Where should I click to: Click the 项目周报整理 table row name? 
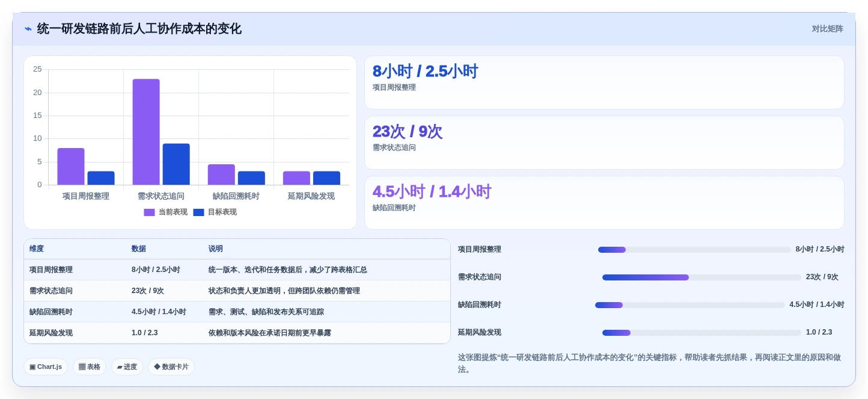51,270
